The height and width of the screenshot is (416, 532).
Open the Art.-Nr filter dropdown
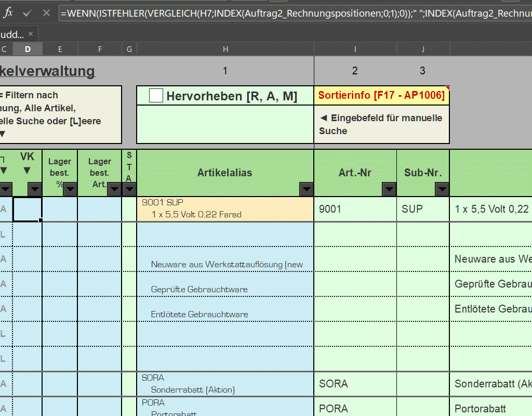click(x=389, y=189)
